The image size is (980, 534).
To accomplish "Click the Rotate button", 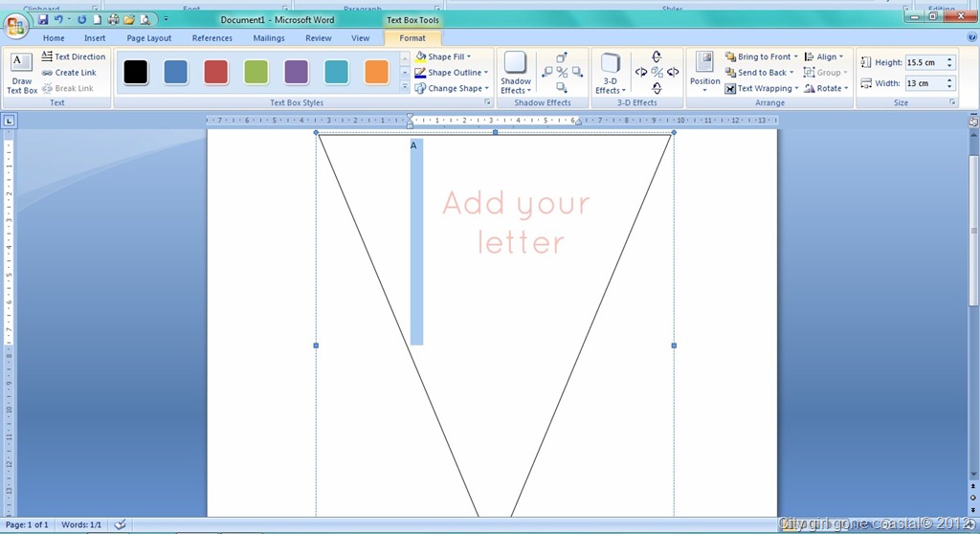I will coord(826,88).
